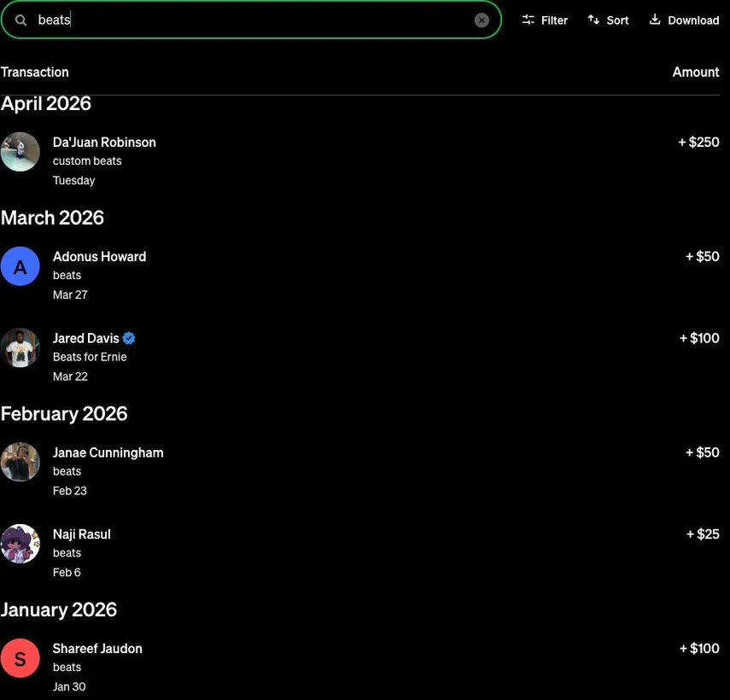Click the Download tray icon
The height and width of the screenshot is (700, 730).
655,20
